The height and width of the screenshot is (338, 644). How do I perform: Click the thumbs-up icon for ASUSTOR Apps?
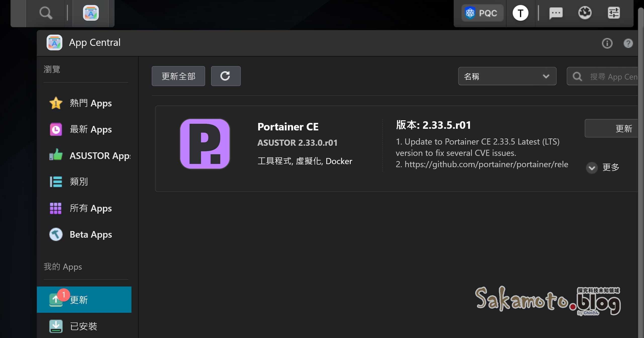[x=56, y=155]
